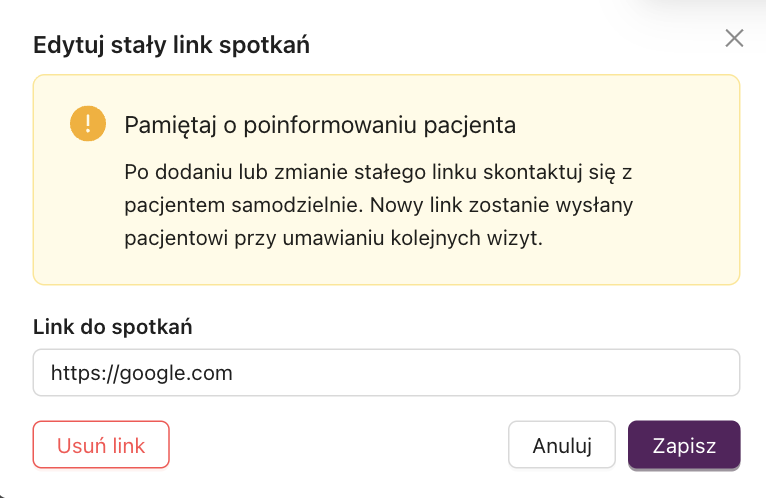Click the line 'pacjentowi przy umawianiu kolejnych wizyt.'
The image size is (766, 498).
pyautogui.click(x=333, y=238)
